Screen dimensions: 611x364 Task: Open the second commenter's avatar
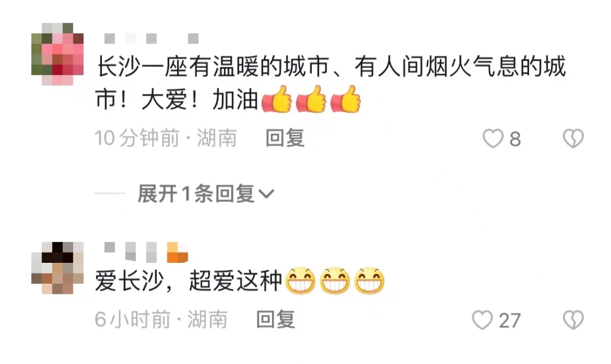tap(57, 268)
